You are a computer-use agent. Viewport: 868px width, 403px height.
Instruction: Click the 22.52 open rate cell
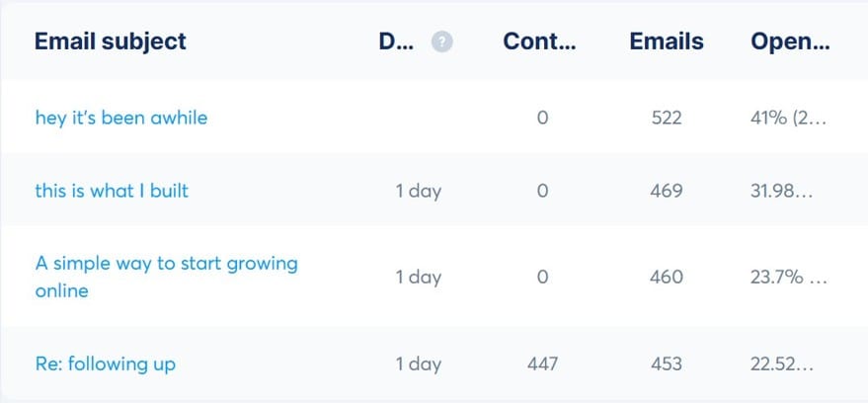tap(782, 363)
